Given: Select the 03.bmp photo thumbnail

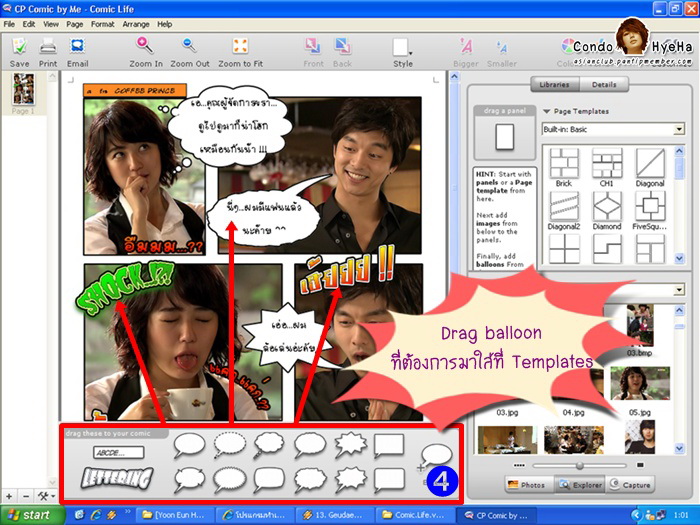Looking at the screenshot, I should (640, 325).
